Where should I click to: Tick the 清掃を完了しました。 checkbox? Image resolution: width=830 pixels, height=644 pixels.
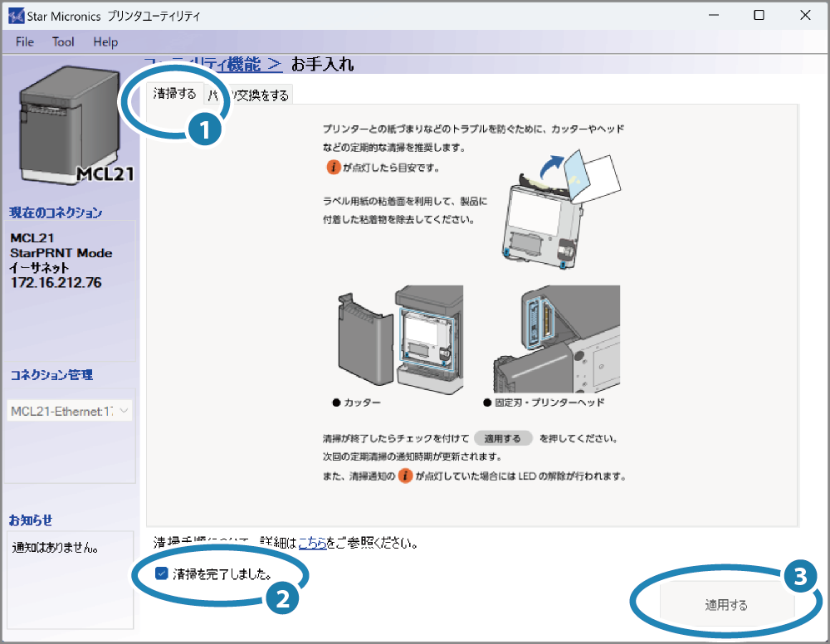(162, 573)
